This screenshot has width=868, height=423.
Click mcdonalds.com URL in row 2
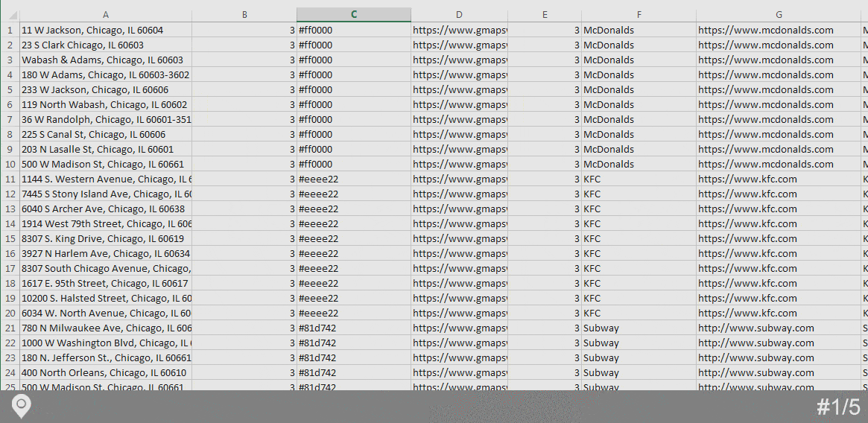[779, 45]
